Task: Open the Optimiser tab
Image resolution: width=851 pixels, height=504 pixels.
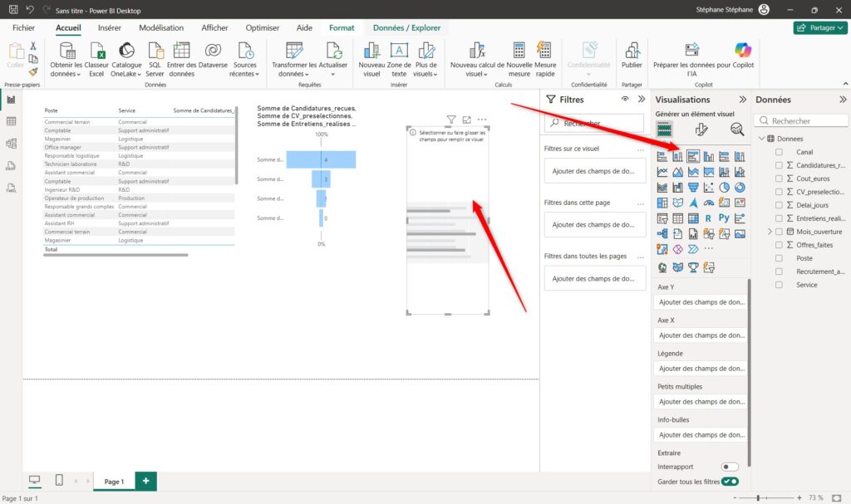Action: [x=262, y=27]
